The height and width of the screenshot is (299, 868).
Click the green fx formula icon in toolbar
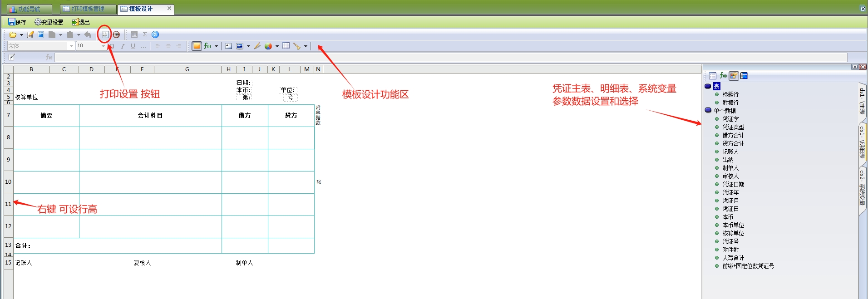(207, 46)
